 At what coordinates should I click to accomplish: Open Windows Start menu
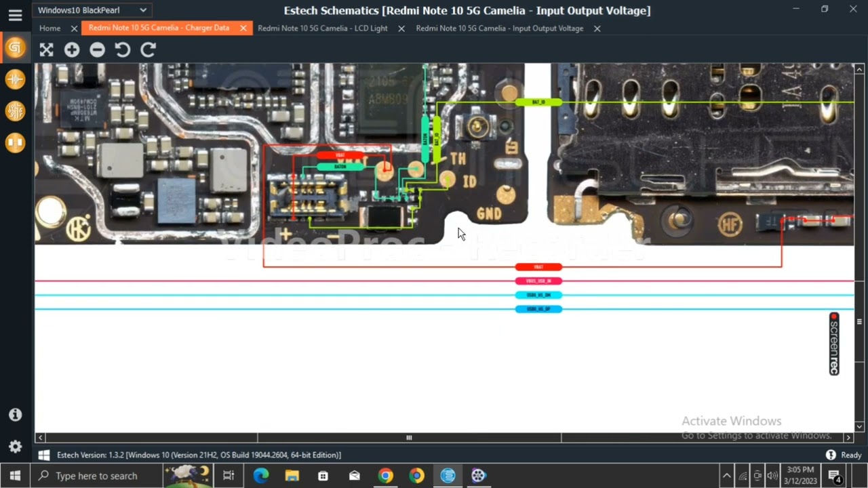[15, 476]
